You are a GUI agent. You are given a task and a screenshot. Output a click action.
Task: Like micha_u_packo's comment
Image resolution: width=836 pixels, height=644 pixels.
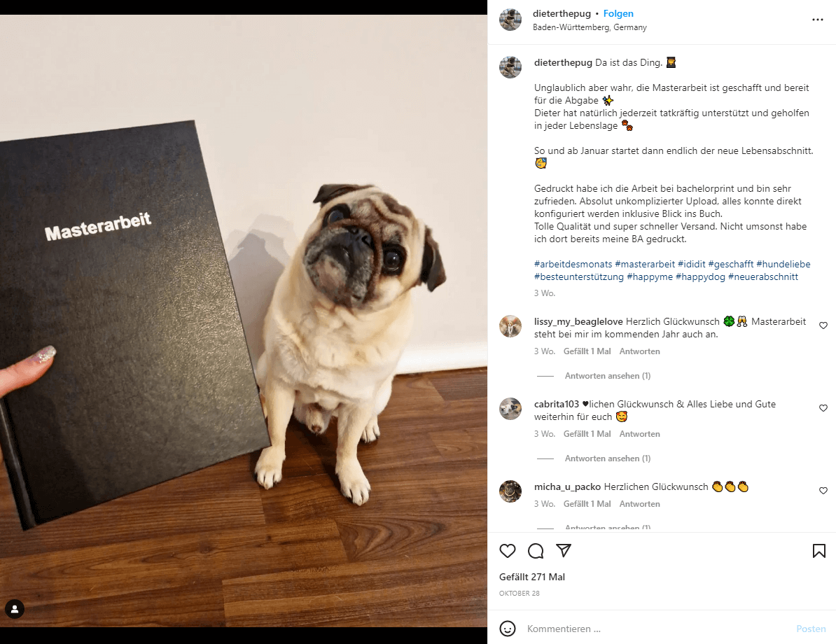[x=823, y=491]
